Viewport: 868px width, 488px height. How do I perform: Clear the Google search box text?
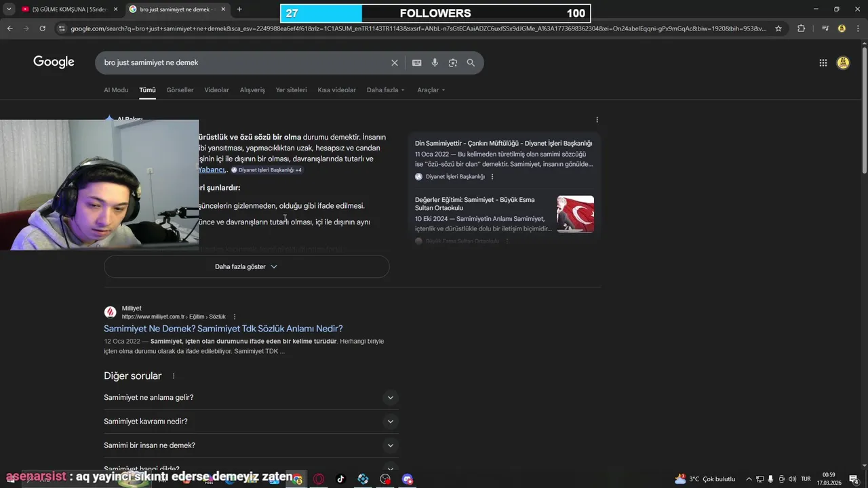coord(394,62)
